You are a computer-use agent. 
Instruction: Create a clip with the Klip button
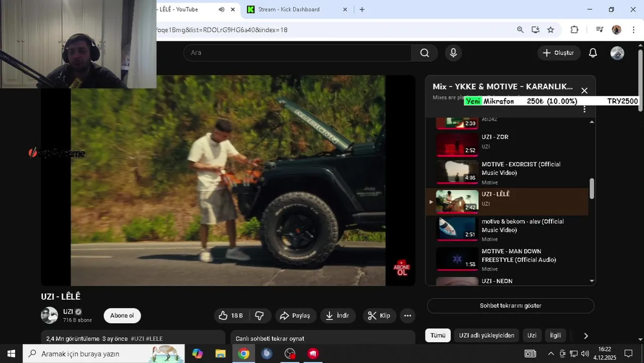379,316
